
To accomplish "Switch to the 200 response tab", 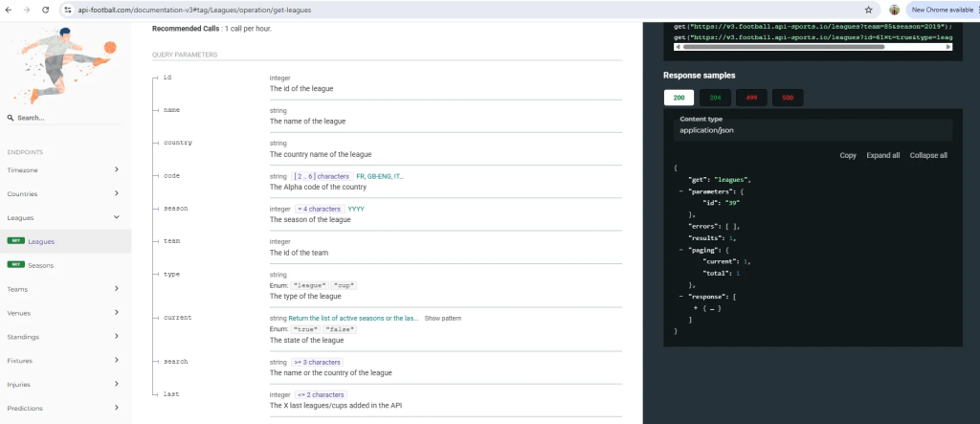I will pyautogui.click(x=679, y=98).
